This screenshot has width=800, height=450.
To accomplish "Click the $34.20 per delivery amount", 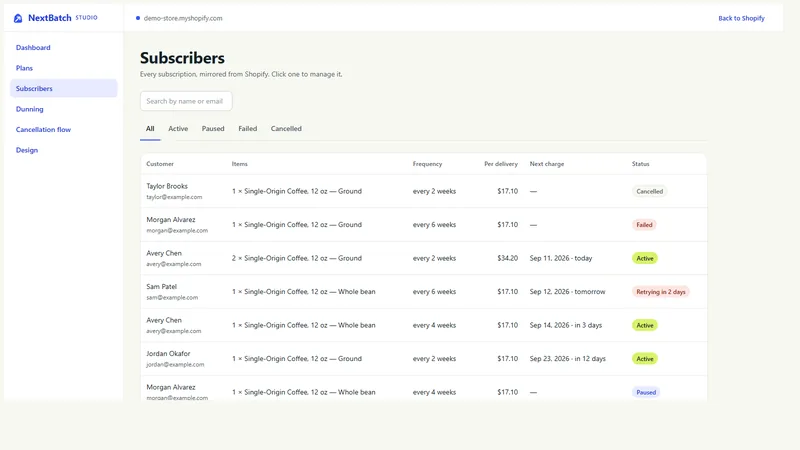I will (508, 258).
